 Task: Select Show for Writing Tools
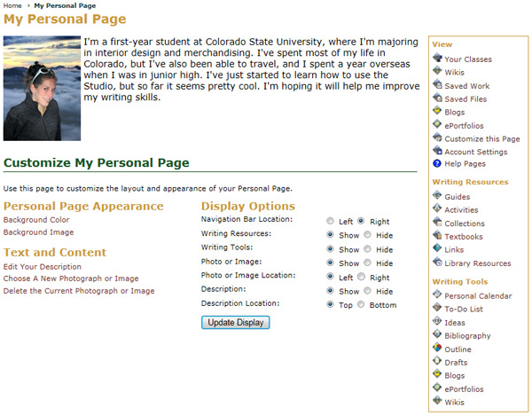tap(330, 249)
